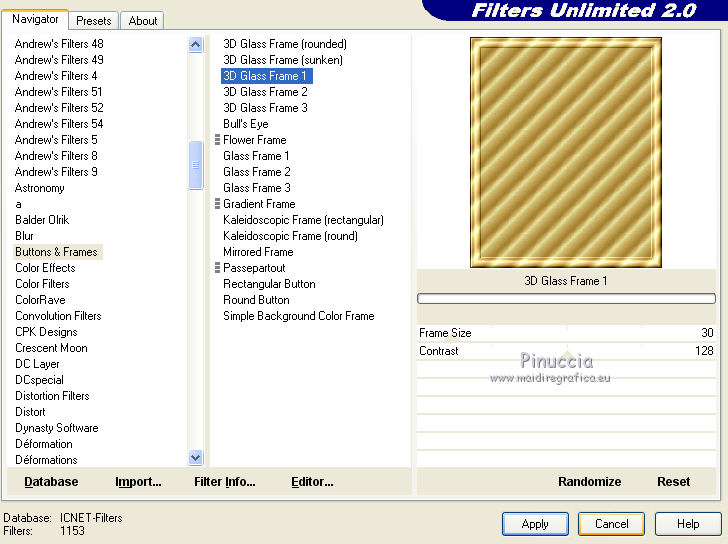728x544 pixels.
Task: Select the Déformation category
Action: [x=44, y=444]
